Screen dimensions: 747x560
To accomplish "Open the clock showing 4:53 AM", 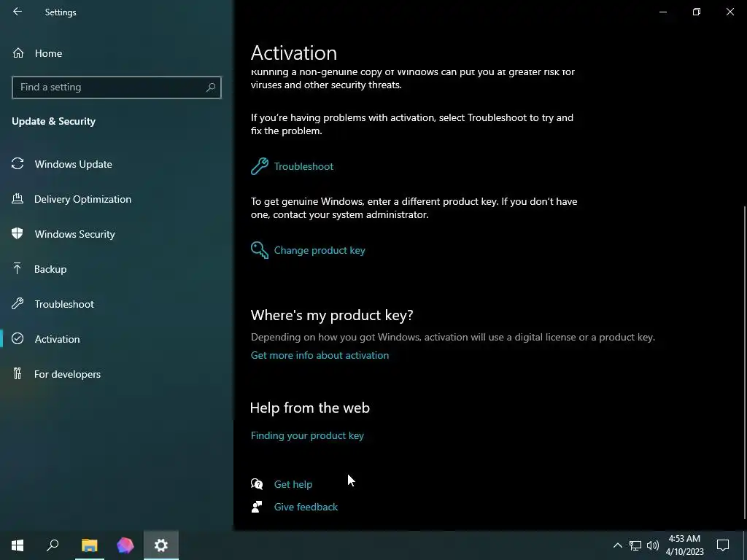I will pos(684,545).
